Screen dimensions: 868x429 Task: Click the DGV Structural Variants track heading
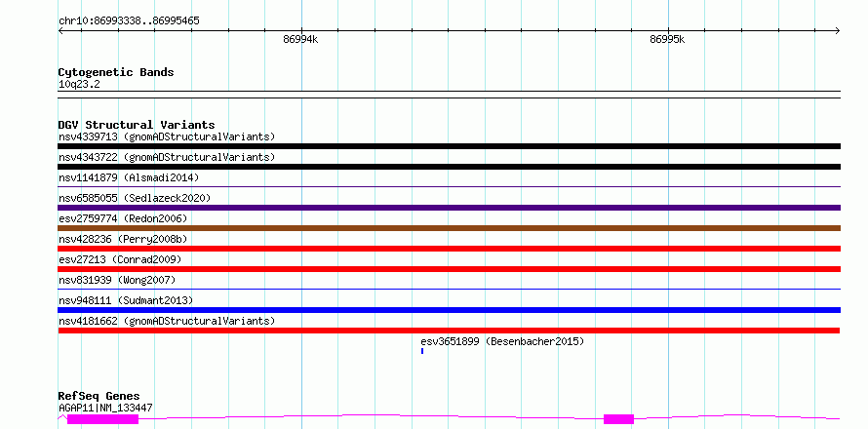(x=137, y=125)
